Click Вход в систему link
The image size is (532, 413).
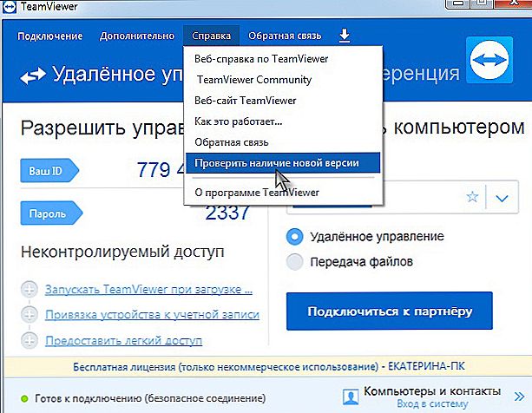click(432, 403)
